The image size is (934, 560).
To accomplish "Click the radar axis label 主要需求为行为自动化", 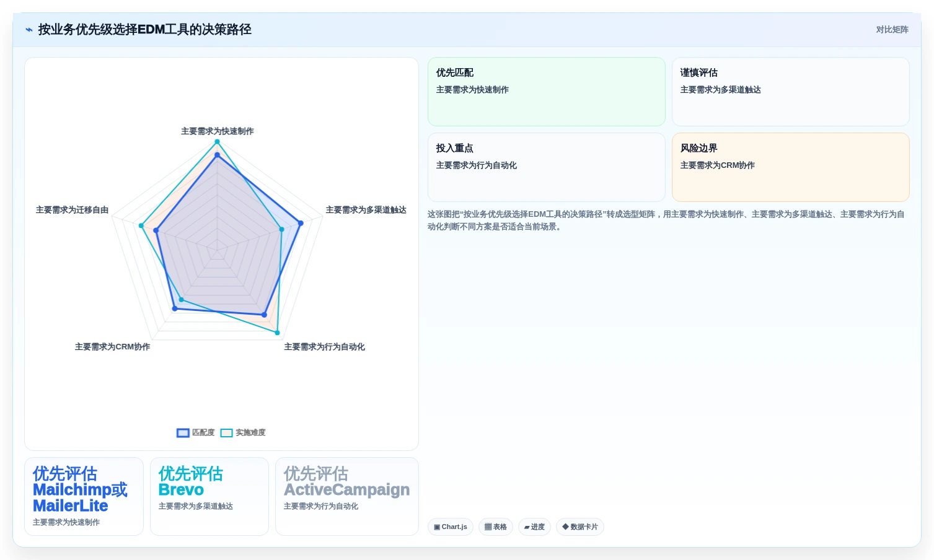I will 325,347.
